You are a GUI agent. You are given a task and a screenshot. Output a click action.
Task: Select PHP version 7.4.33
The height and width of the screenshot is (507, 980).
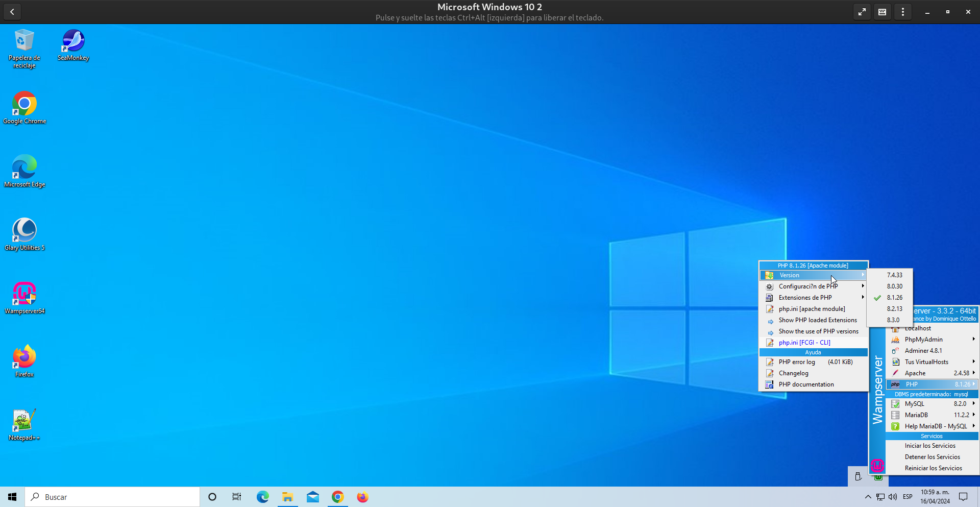[894, 275]
